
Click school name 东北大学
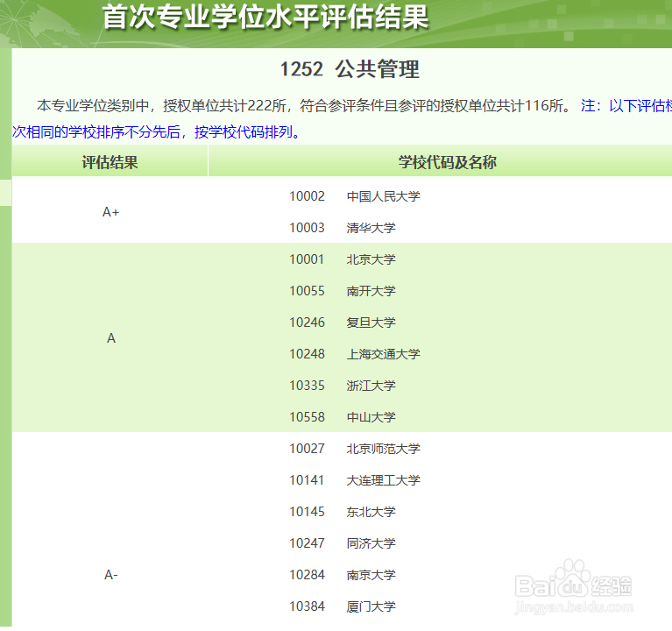371,512
